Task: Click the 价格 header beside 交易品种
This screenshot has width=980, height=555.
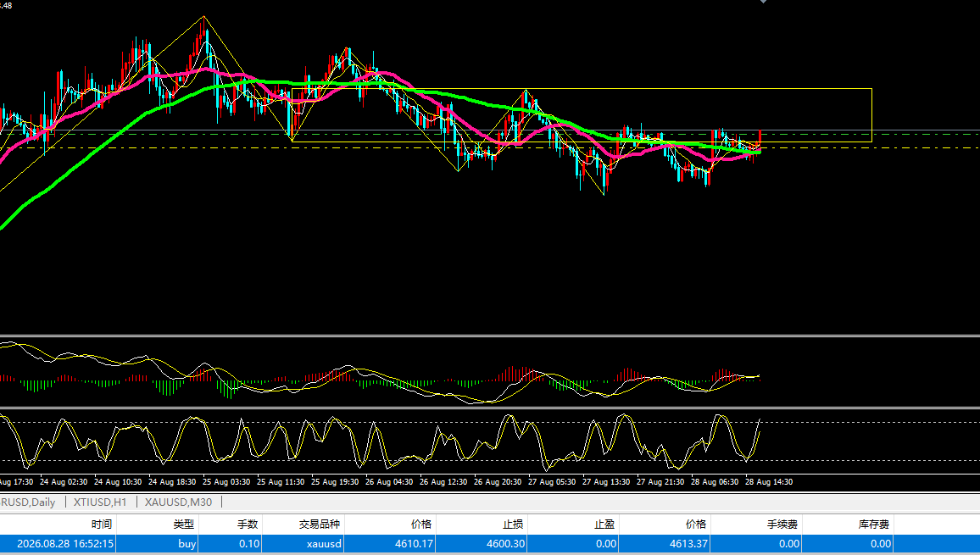Action: 421,524
